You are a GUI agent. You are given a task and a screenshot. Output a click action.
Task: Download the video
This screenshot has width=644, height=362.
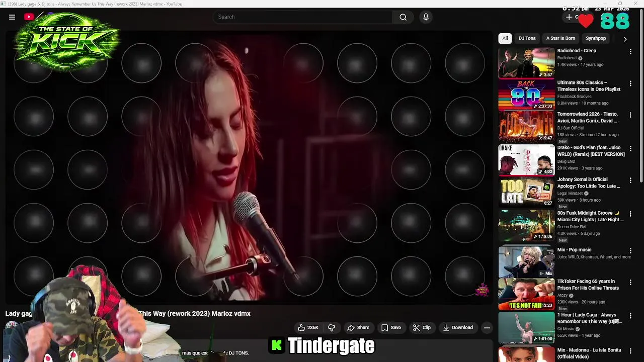pyautogui.click(x=458, y=328)
